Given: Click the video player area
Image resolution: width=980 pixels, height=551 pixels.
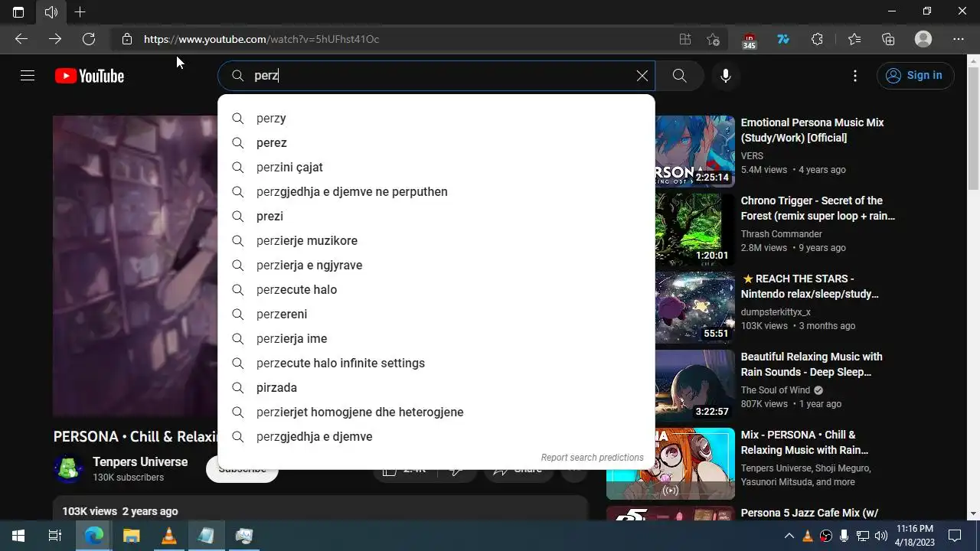Looking at the screenshot, I should coord(136,266).
